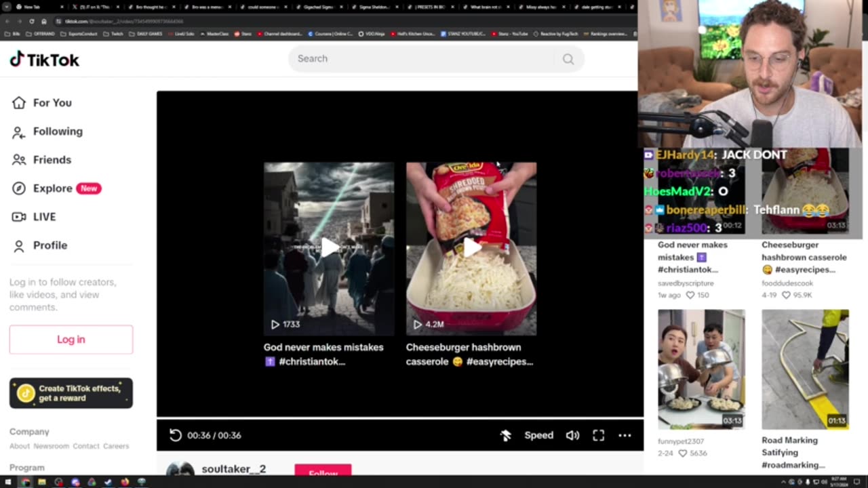The height and width of the screenshot is (488, 868).
Task: Switch to the Gigachad Sigma browser tab
Action: click(x=317, y=7)
